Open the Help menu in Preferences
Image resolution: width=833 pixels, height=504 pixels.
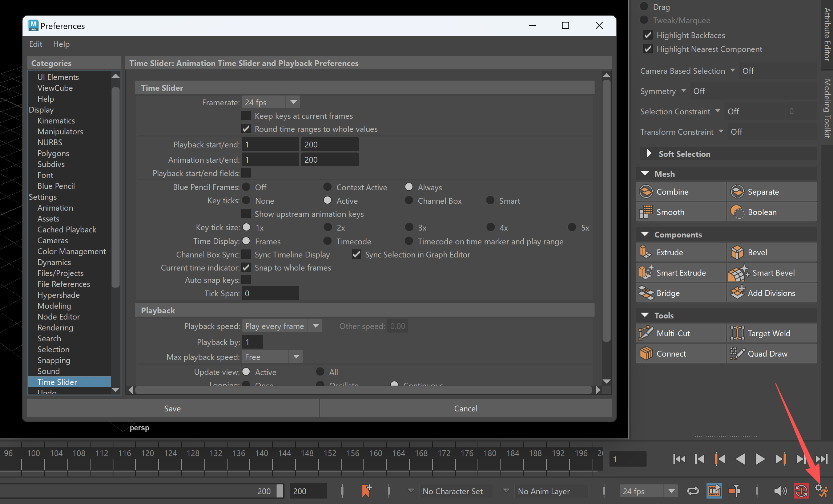click(61, 44)
